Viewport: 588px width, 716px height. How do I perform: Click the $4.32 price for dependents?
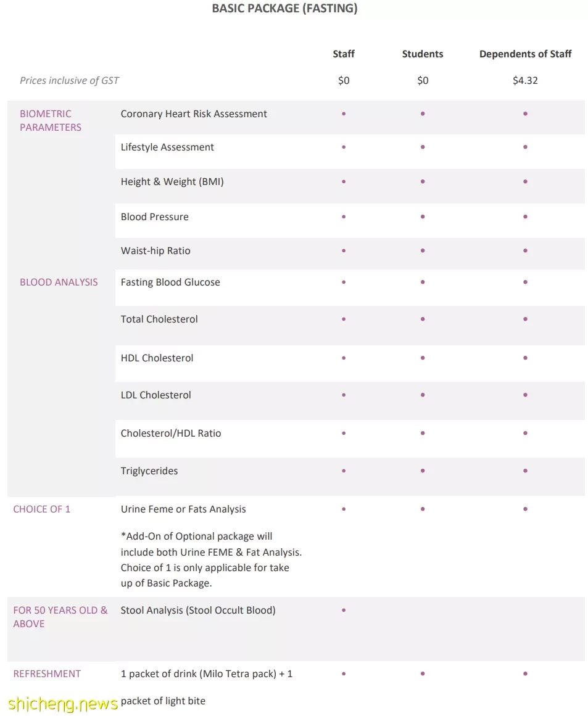coord(526,80)
